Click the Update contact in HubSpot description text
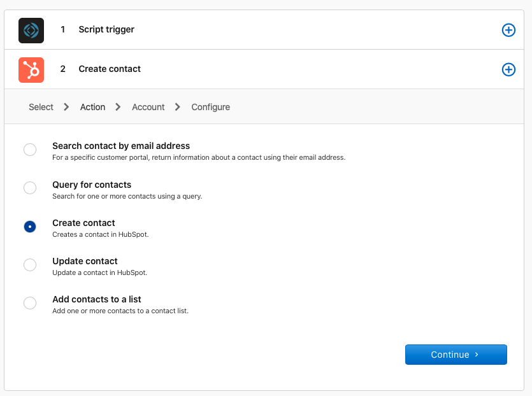This screenshot has height=396, width=532. [x=99, y=272]
